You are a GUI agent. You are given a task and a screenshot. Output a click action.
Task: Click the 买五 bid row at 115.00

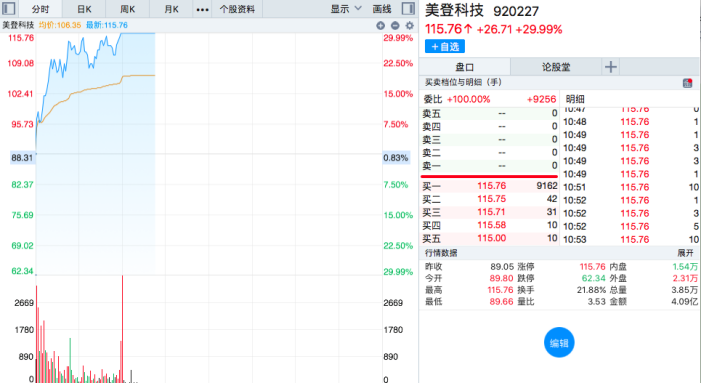pyautogui.click(x=490, y=238)
